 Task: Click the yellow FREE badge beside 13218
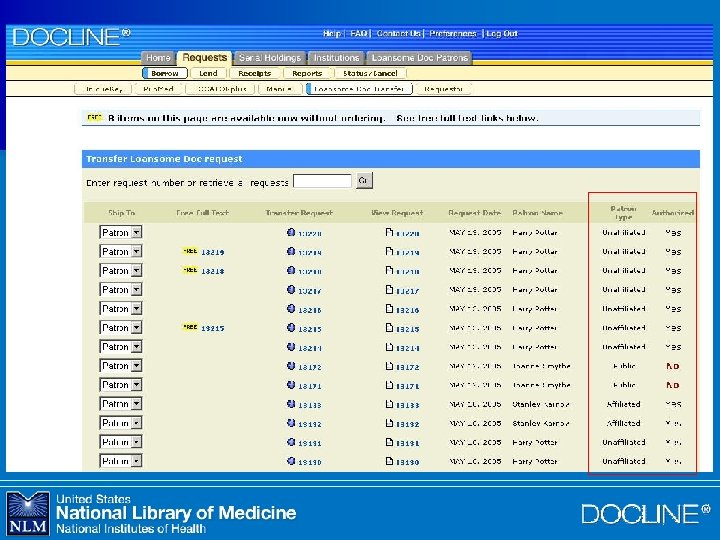pyautogui.click(x=190, y=270)
